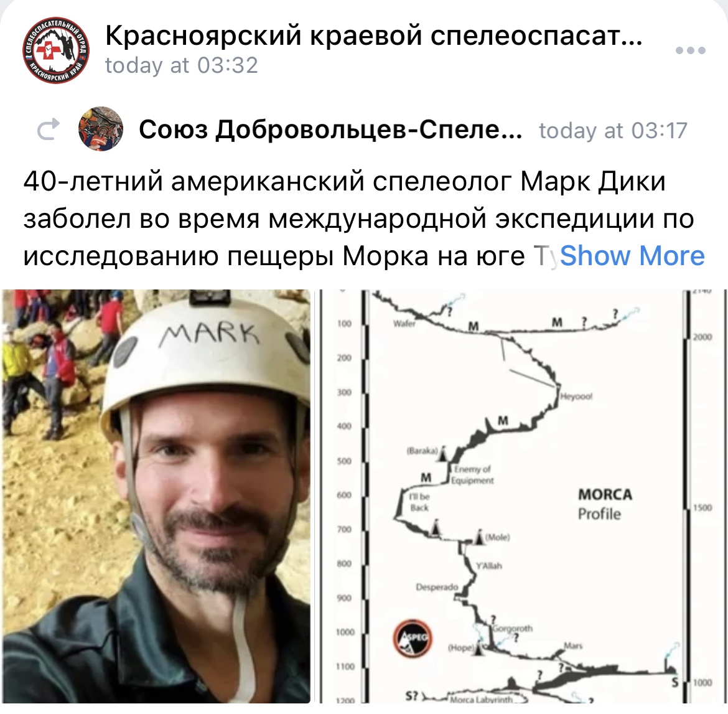This screenshot has width=728, height=714.
Task: Open the today at 03:32 post timestamp
Action: click(182, 65)
